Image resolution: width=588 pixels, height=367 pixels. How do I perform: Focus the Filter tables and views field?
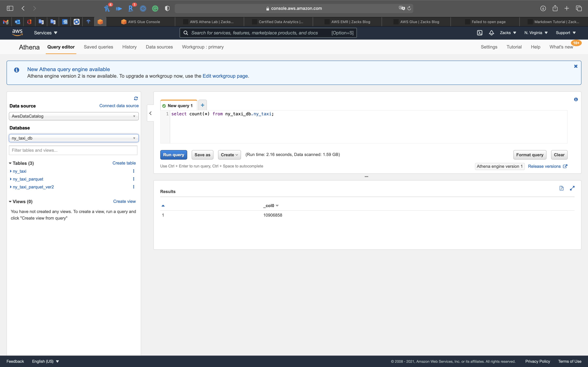click(x=73, y=150)
